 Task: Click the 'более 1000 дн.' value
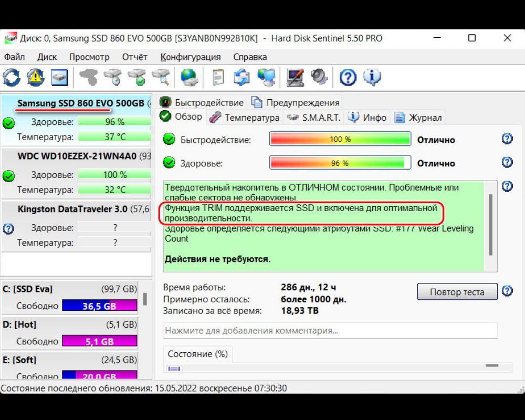[313, 299]
